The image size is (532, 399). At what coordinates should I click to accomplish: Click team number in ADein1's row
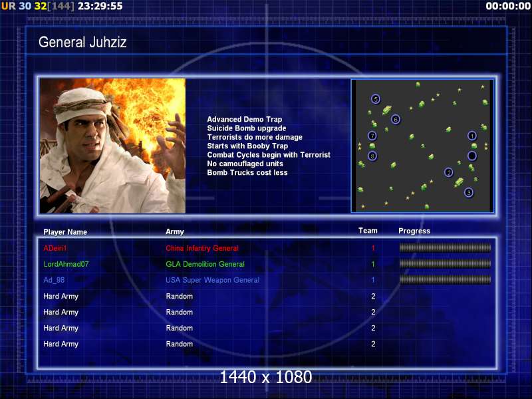coord(373,248)
